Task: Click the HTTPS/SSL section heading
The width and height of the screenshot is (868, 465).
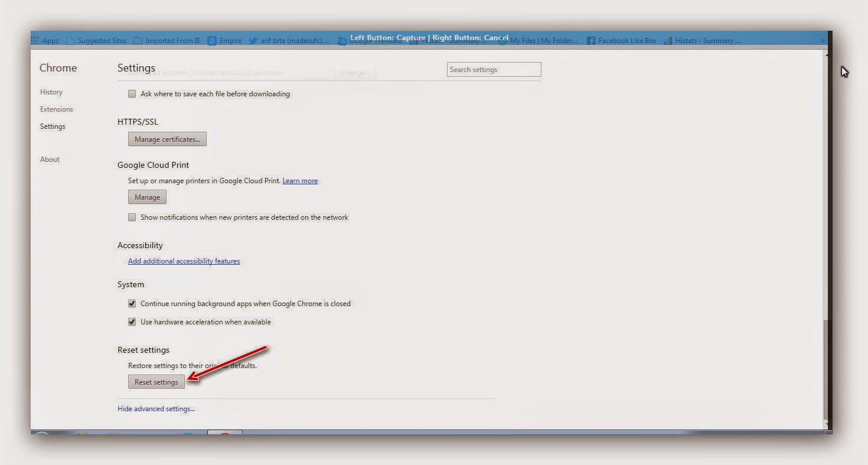Action: tap(138, 122)
